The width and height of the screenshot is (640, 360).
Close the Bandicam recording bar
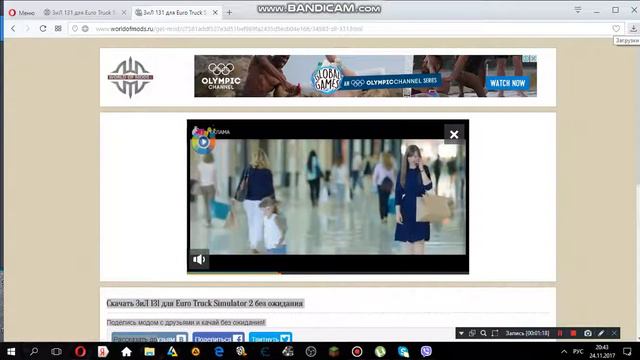(x=614, y=333)
